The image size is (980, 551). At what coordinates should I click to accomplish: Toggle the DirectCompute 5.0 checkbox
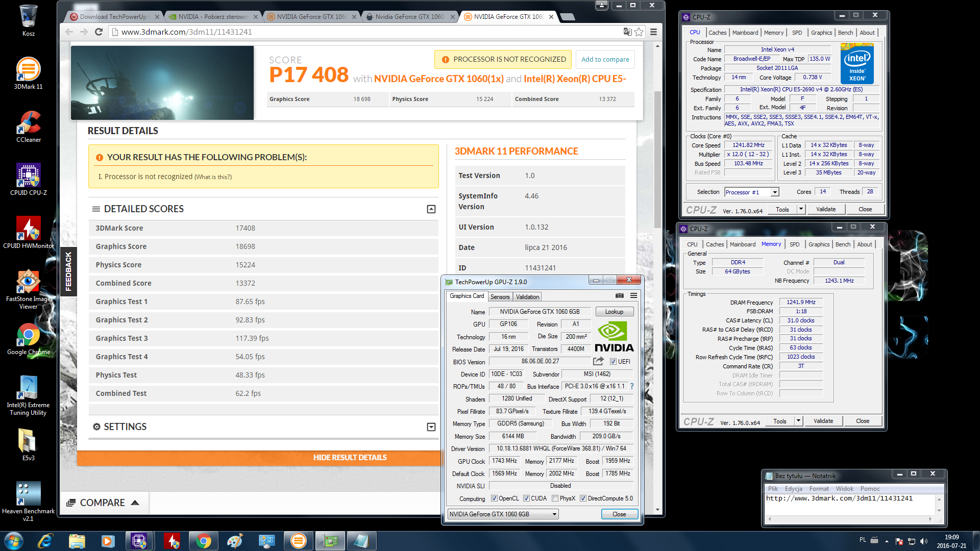(583, 498)
